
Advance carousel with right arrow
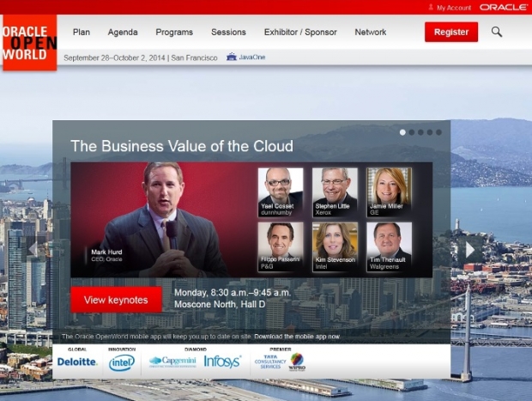pos(470,250)
